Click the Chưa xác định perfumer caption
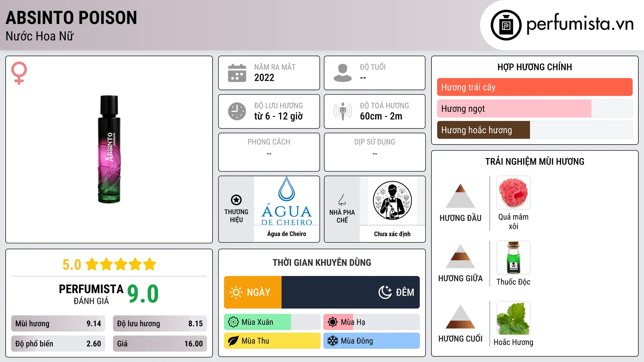This screenshot has width=644, height=362. [x=392, y=234]
